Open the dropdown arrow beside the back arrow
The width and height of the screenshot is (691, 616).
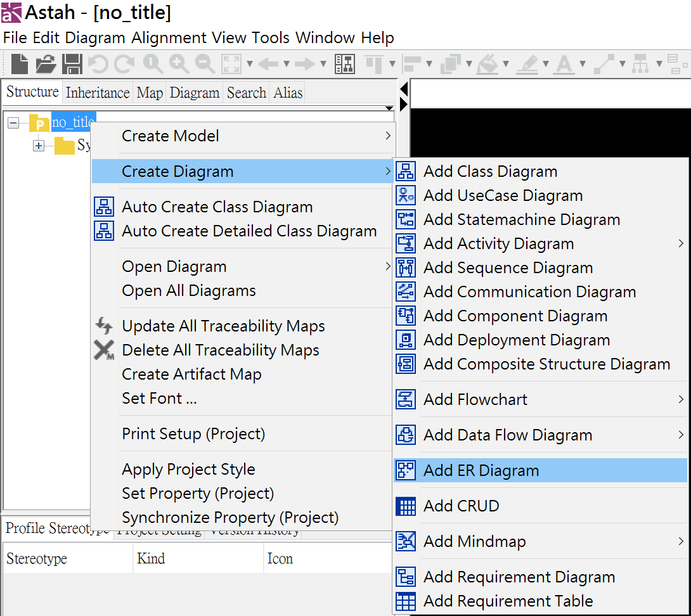point(287,64)
